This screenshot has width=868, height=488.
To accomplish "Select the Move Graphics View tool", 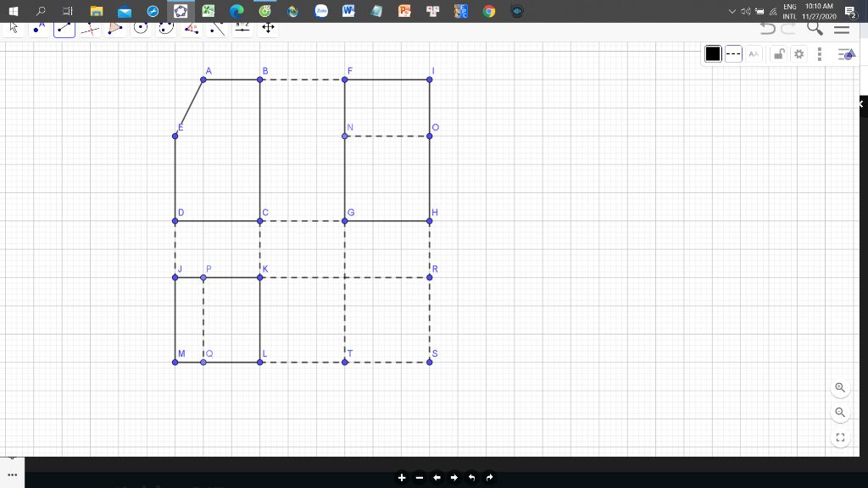I will [x=268, y=28].
